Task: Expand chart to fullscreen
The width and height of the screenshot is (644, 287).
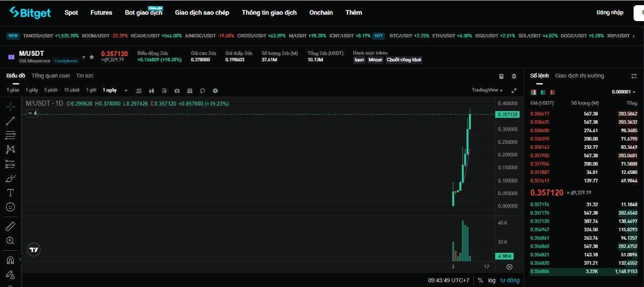Action: (x=514, y=90)
